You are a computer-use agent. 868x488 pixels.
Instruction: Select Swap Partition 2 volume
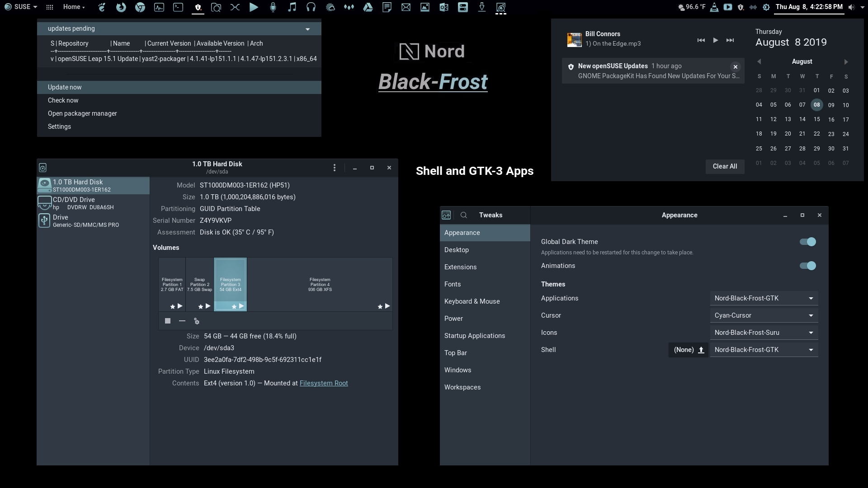tap(199, 284)
